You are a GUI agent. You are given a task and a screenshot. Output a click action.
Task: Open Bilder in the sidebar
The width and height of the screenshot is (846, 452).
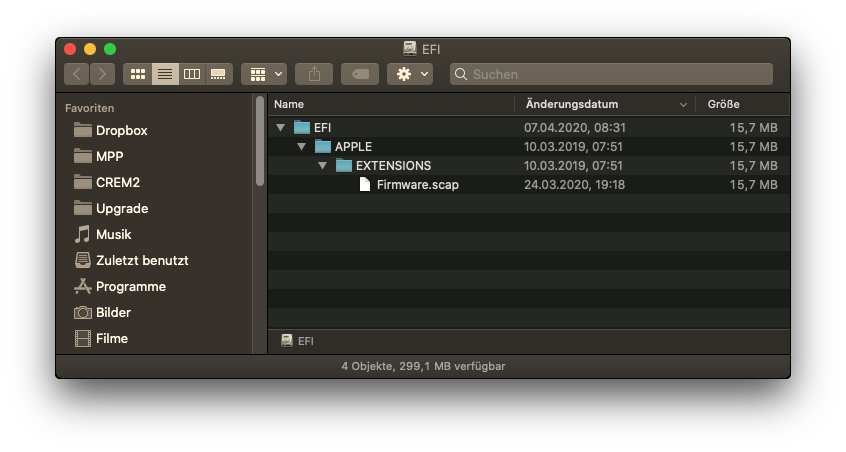pos(102,312)
